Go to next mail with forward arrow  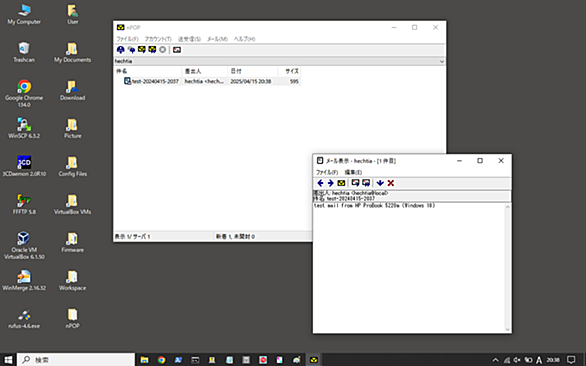tap(330, 183)
